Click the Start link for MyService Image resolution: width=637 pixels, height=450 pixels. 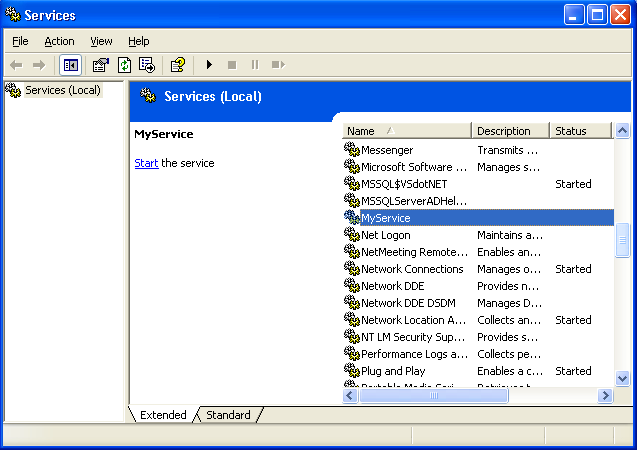[x=146, y=163]
